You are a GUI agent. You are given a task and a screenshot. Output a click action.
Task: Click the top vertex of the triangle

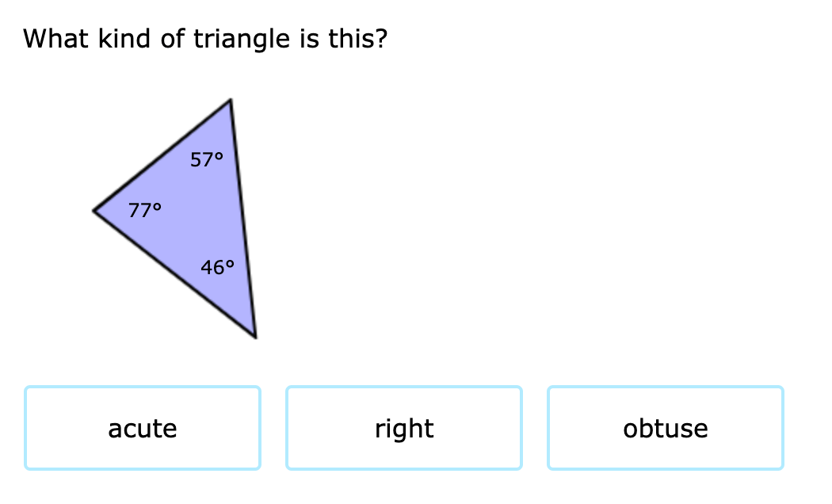(x=231, y=100)
